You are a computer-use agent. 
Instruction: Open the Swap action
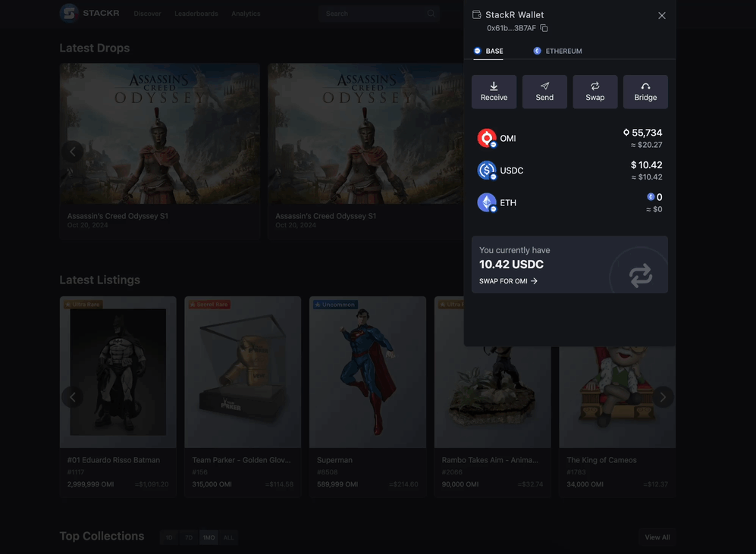595,92
